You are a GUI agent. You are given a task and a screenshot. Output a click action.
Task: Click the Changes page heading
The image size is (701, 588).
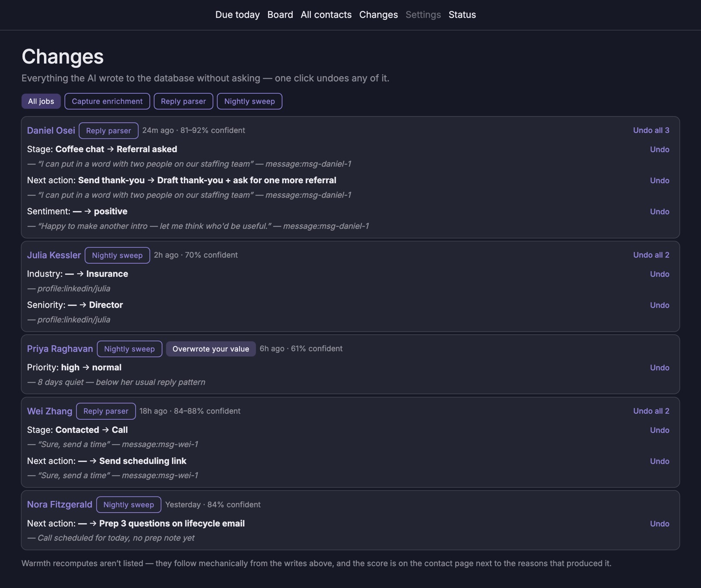(x=63, y=57)
